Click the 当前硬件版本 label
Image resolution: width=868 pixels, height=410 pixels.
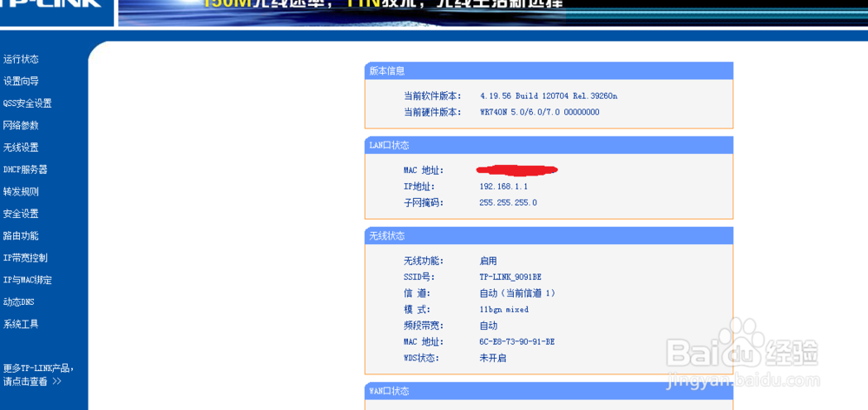pyautogui.click(x=432, y=112)
